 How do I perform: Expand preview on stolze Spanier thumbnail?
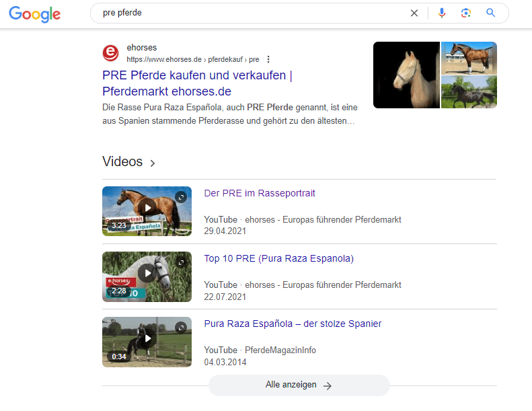point(181,328)
